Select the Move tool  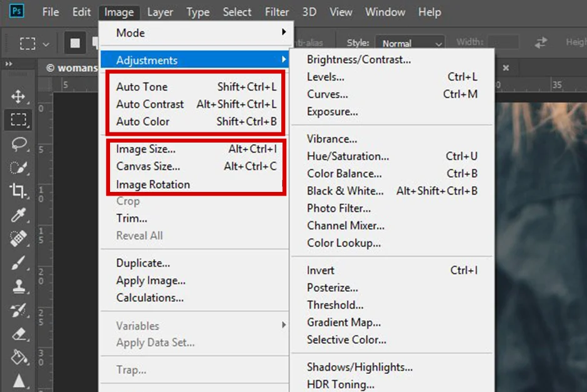coord(18,96)
